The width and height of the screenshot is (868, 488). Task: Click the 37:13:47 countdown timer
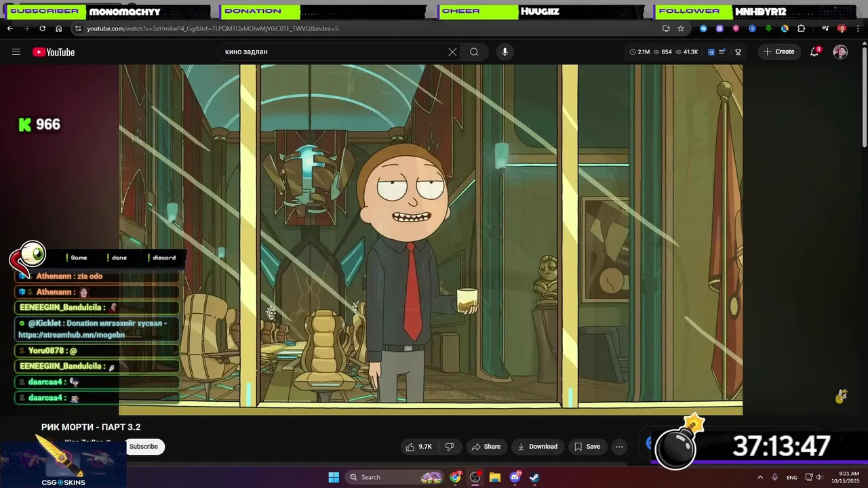tap(781, 446)
